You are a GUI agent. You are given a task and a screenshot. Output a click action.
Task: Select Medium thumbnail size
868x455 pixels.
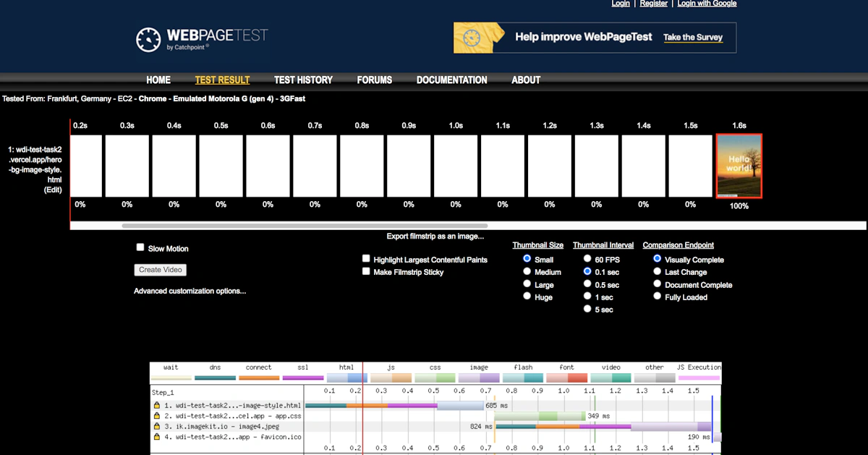click(527, 272)
